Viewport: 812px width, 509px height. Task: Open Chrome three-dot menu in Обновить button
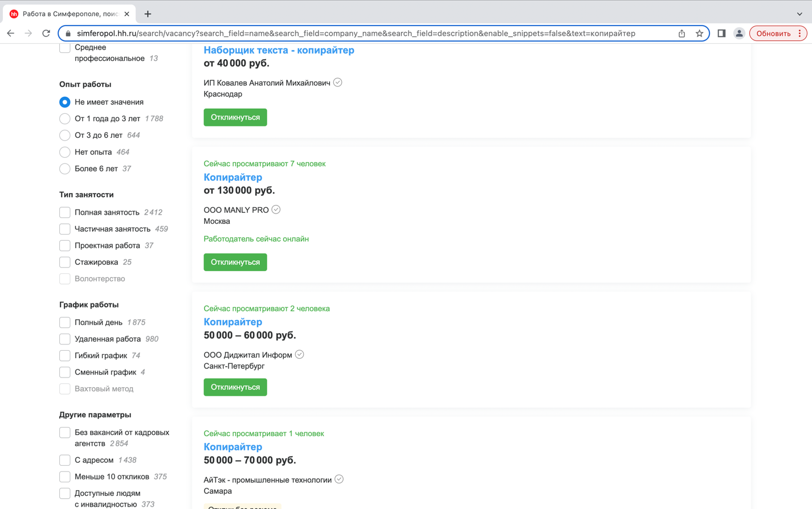tap(800, 34)
